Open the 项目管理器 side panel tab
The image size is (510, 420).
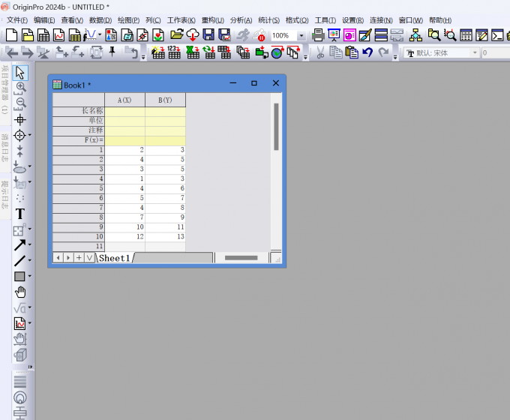tap(4, 89)
